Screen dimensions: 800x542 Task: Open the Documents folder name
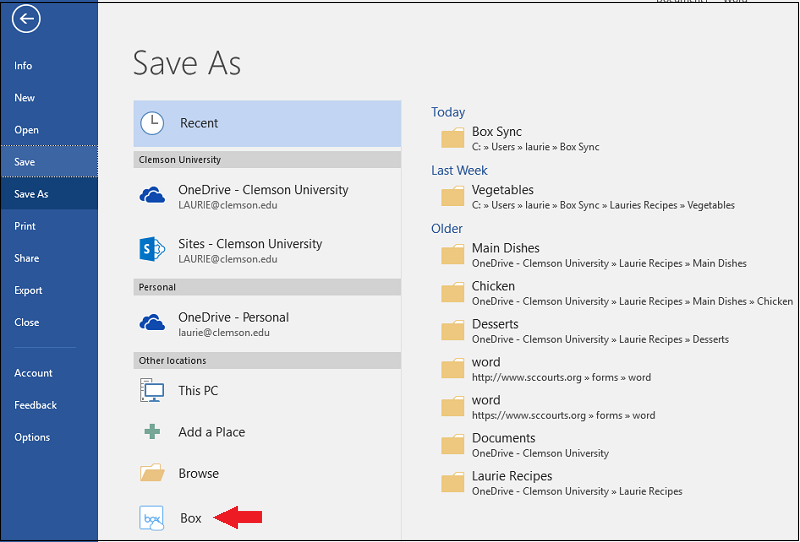coord(504,438)
